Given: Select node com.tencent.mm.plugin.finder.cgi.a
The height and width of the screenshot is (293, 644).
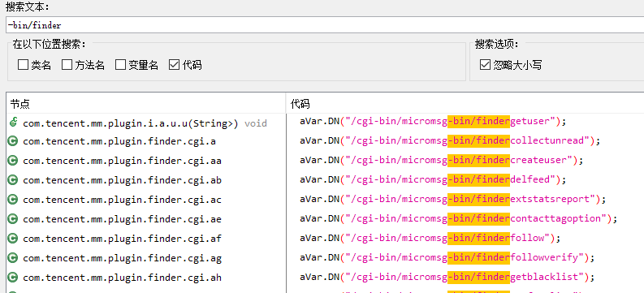Looking at the screenshot, I should coord(119,141).
